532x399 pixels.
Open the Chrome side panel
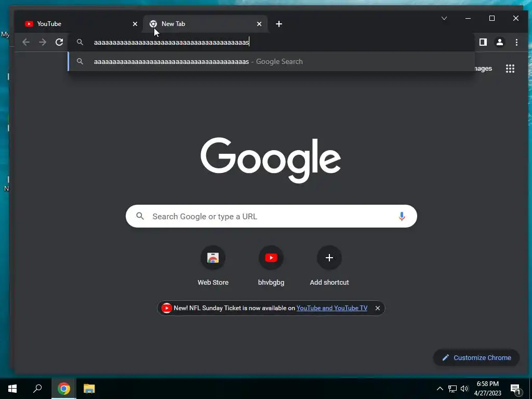click(x=483, y=42)
